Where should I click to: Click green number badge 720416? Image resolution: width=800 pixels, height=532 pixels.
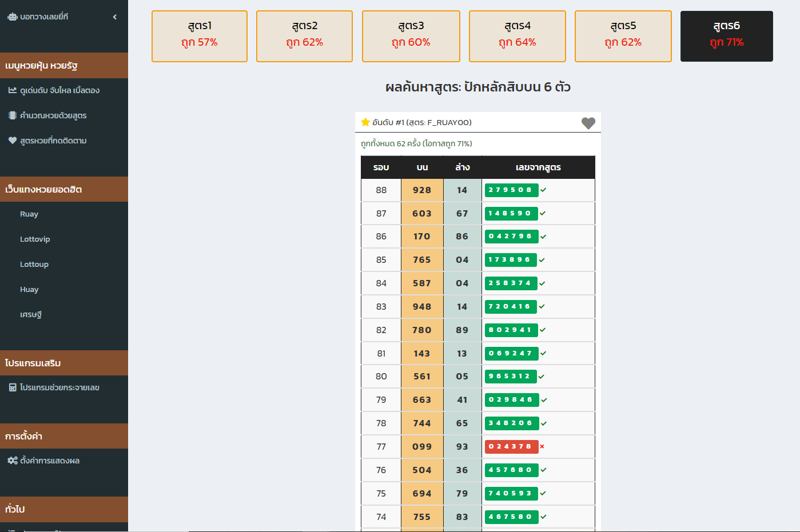pyautogui.click(x=511, y=306)
